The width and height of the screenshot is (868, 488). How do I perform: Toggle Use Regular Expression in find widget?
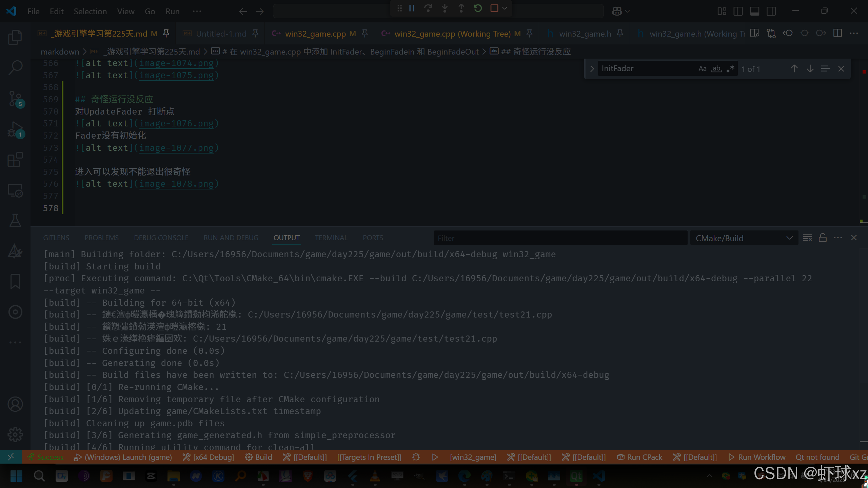tap(730, 69)
